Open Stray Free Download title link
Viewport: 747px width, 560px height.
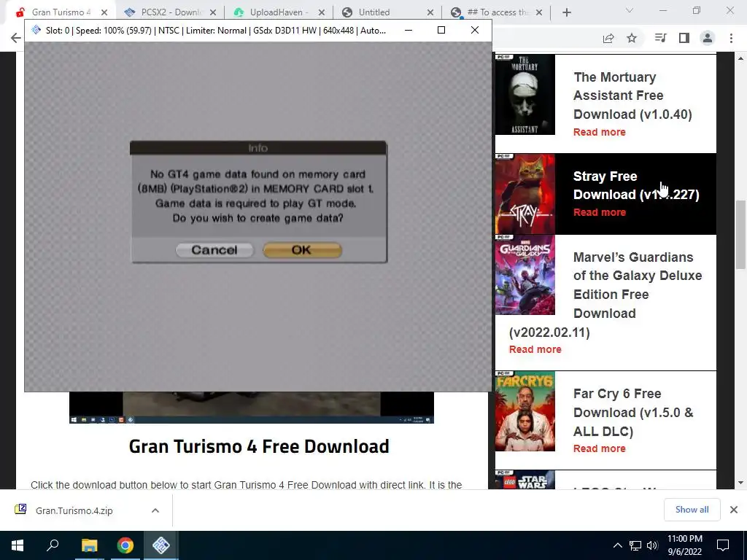point(636,185)
